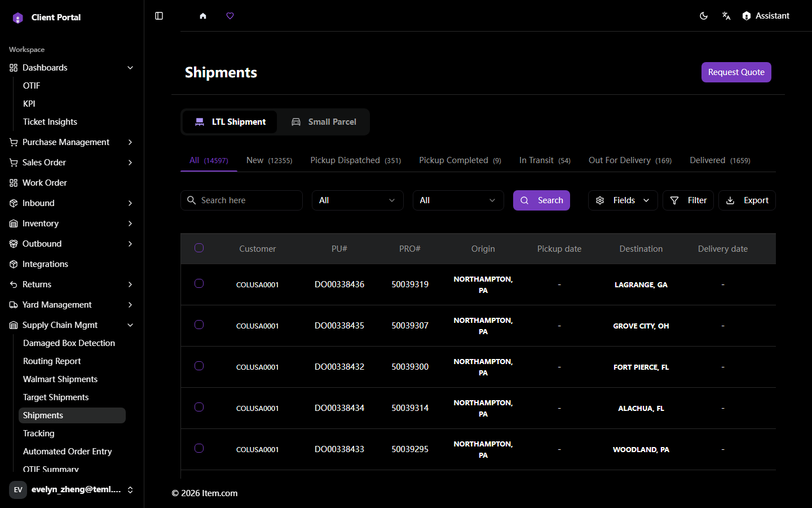Viewport: 812px width, 508px height.
Task: Open first All dropdown next to search
Action: pos(358,200)
